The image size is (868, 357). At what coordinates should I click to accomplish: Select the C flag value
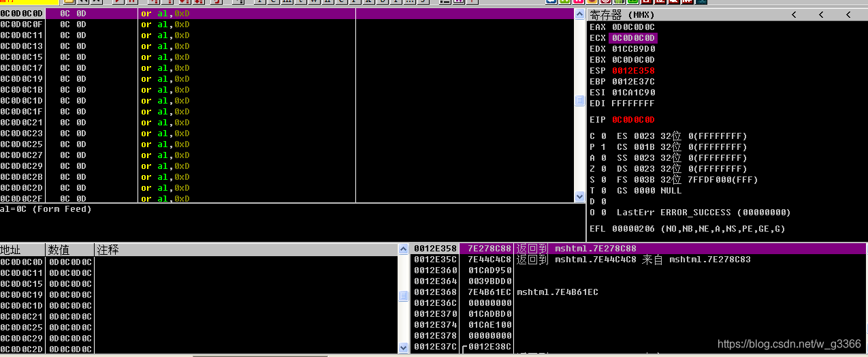604,136
